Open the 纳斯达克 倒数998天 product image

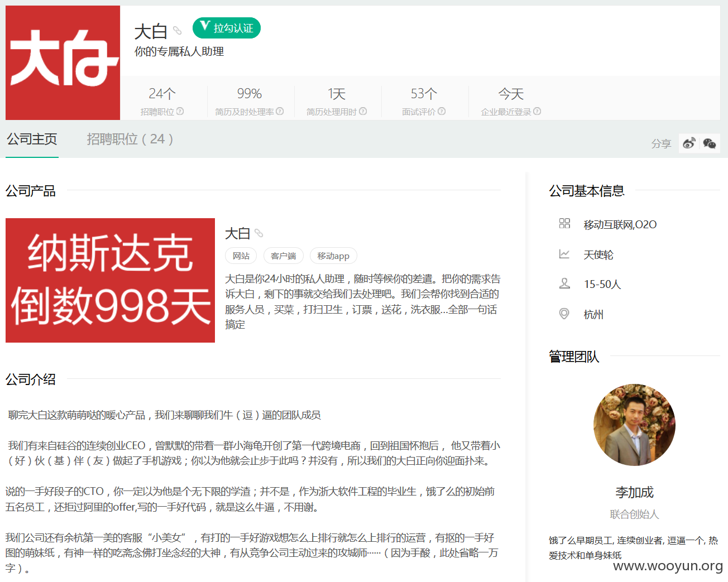coord(110,280)
